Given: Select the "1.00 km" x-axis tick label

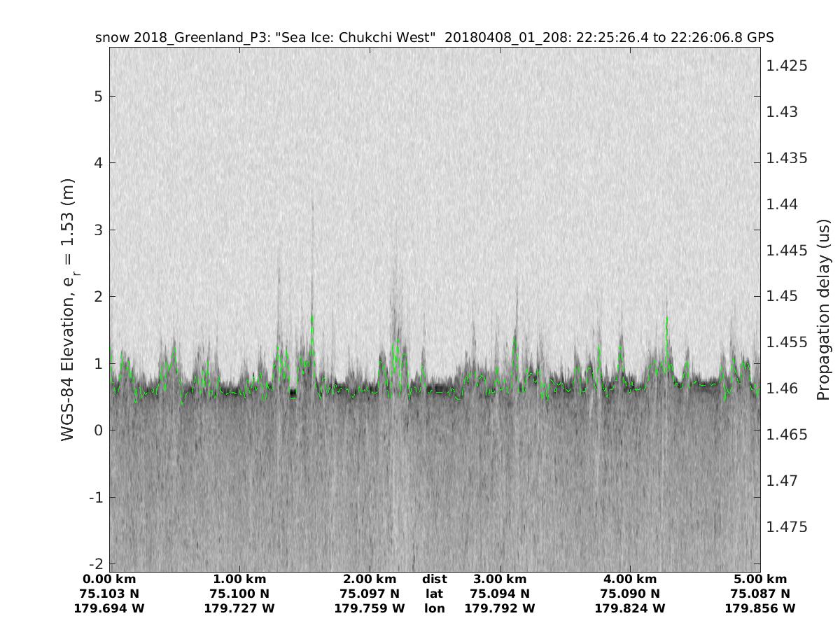Looking at the screenshot, I should (x=239, y=580).
